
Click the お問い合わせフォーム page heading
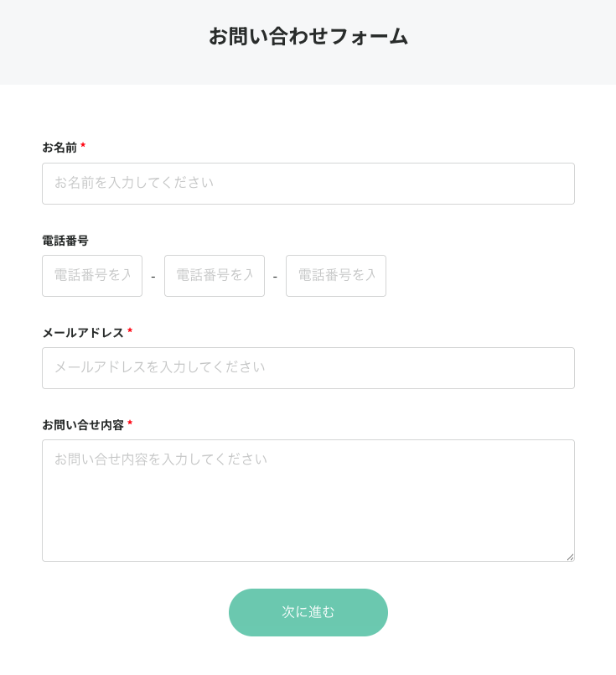(x=308, y=37)
